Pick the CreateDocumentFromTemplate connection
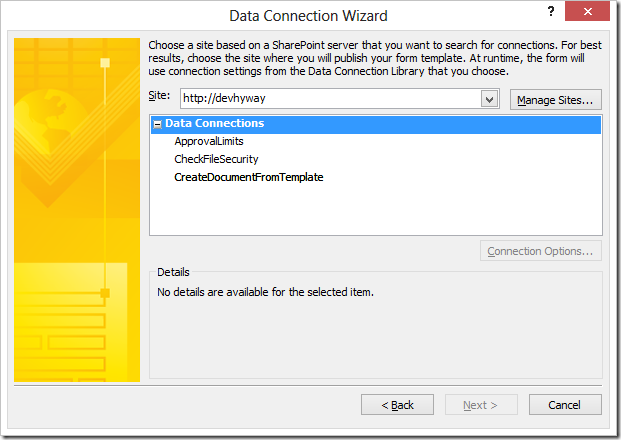Viewport: 621px width, 440px height. point(249,177)
